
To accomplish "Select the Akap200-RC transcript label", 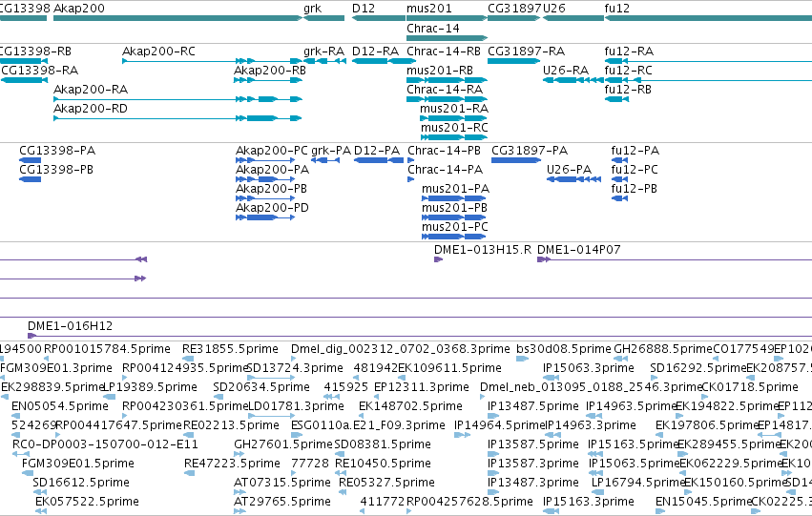I will 159,52.
